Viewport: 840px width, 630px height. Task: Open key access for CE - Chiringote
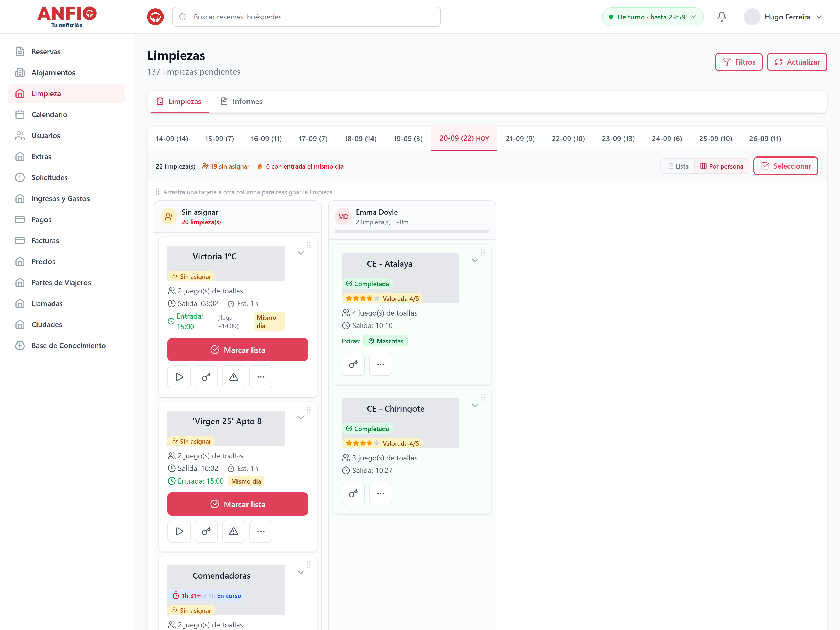point(353,493)
